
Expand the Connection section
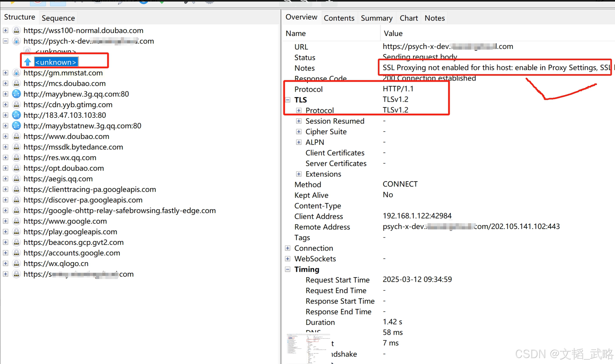coord(288,248)
